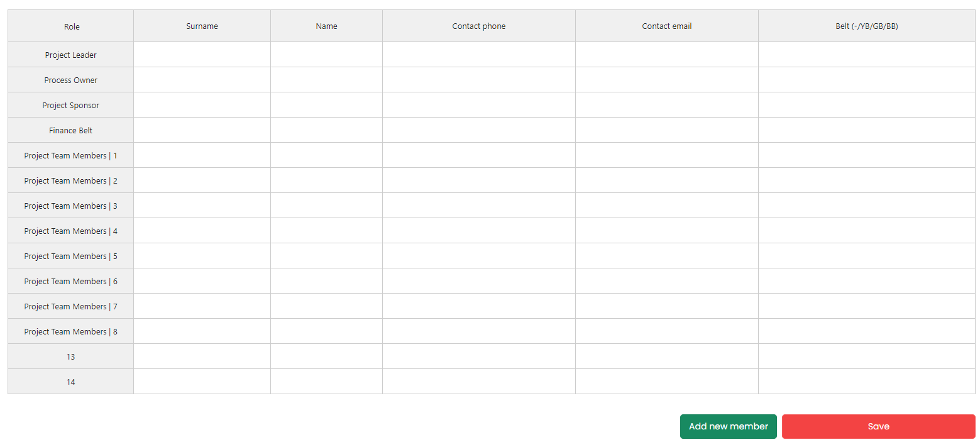Select Contact email cell for Project Team Members 1

click(x=667, y=155)
